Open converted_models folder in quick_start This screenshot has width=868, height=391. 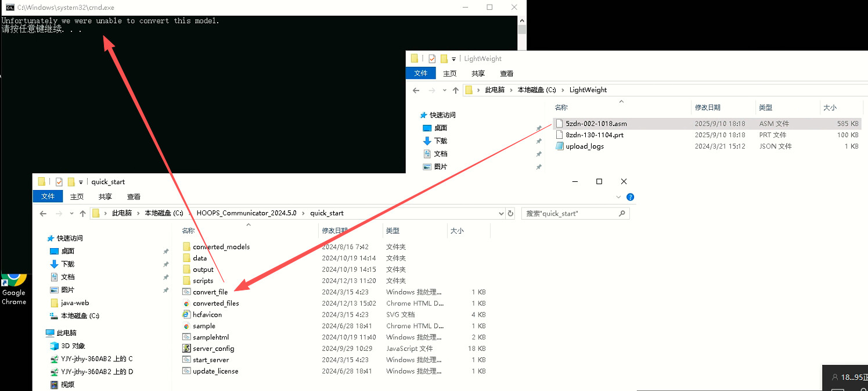pyautogui.click(x=221, y=247)
